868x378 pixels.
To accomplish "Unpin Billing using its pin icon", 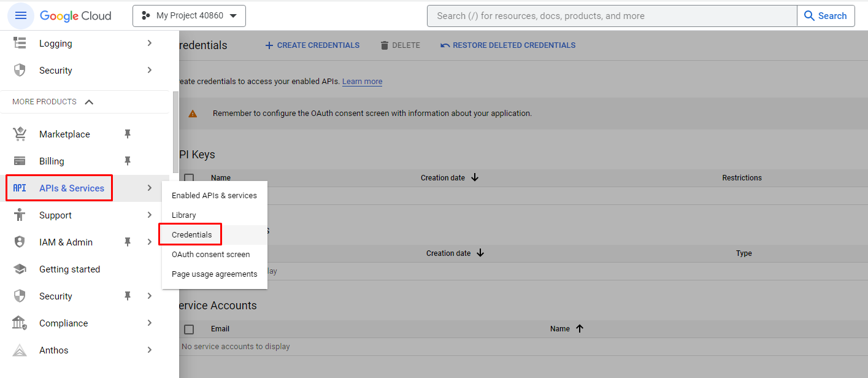I will (x=128, y=161).
